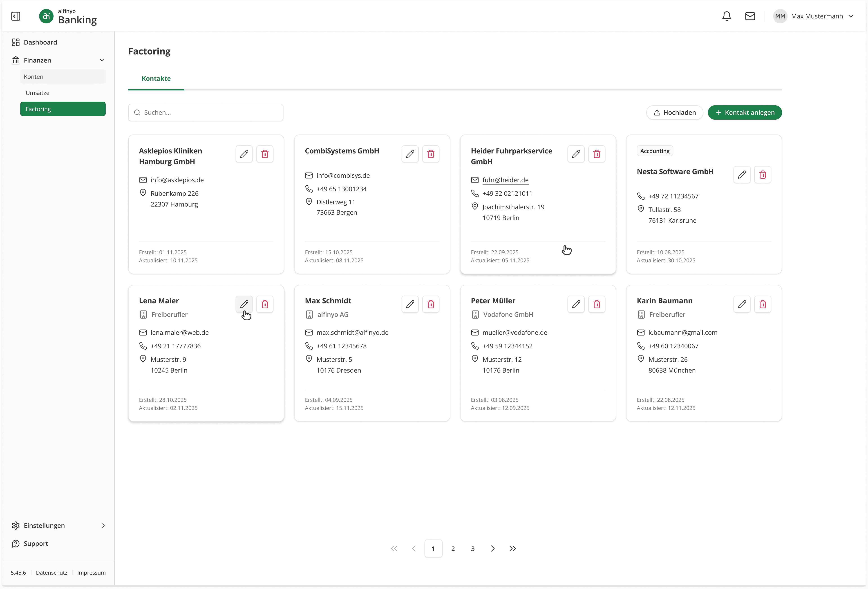Delete Heider Fuhrparkservice contact
Screen dimensions: 868x589
coord(597,154)
